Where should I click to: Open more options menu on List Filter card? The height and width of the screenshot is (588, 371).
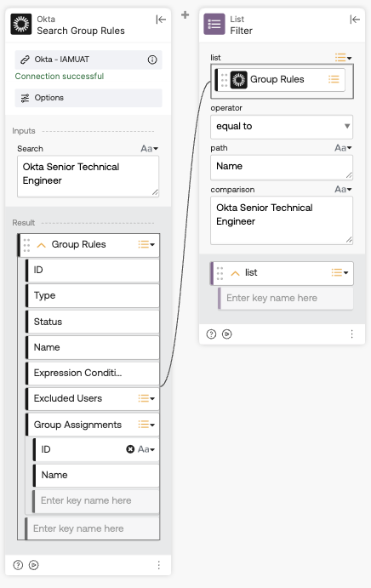pyautogui.click(x=351, y=334)
